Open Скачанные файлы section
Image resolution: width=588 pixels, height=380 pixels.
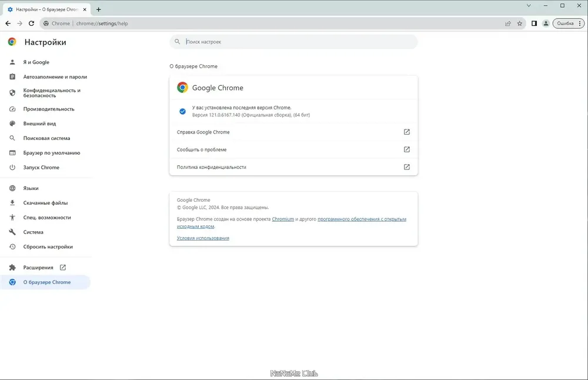(45, 203)
